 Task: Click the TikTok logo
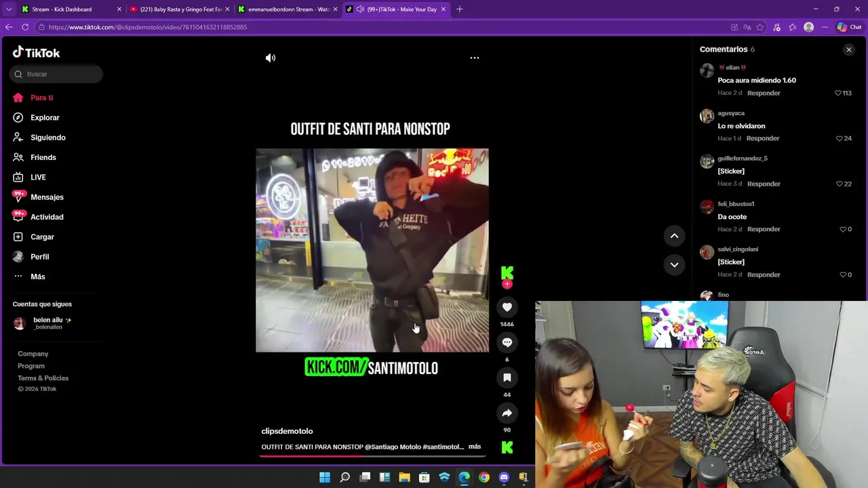pos(37,52)
